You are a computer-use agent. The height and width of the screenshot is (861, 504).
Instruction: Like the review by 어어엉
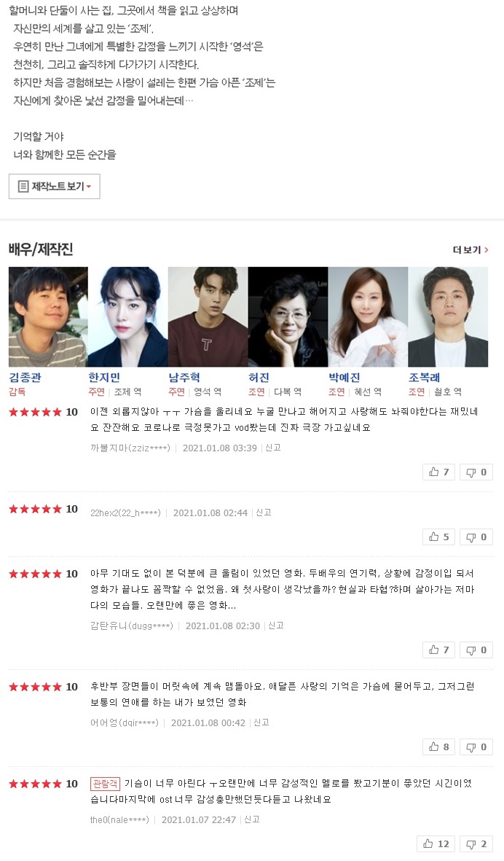pyautogui.click(x=438, y=747)
